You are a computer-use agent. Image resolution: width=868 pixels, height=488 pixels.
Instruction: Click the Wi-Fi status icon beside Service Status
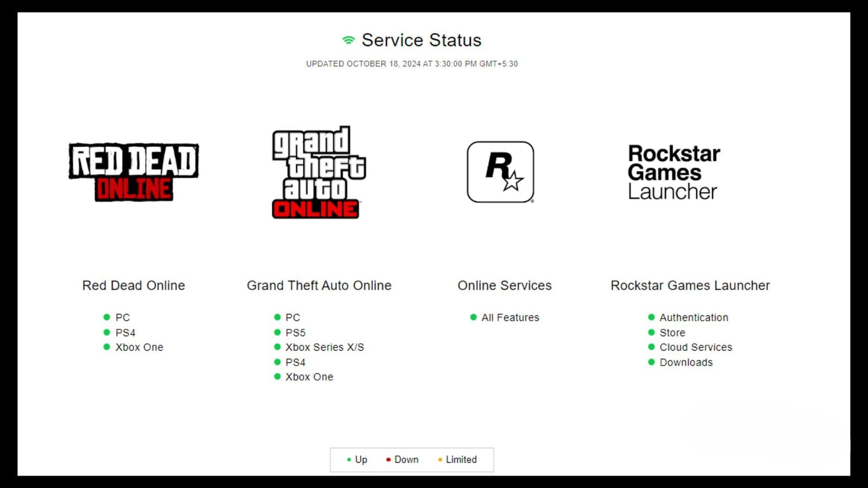(x=348, y=39)
